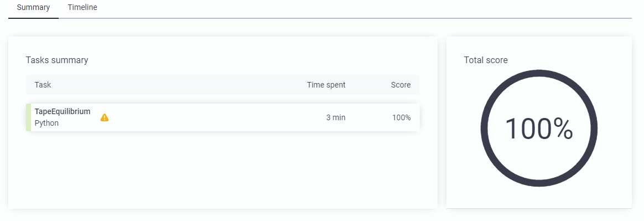
Task: Click the Tasks summary heading
Action: coord(57,60)
